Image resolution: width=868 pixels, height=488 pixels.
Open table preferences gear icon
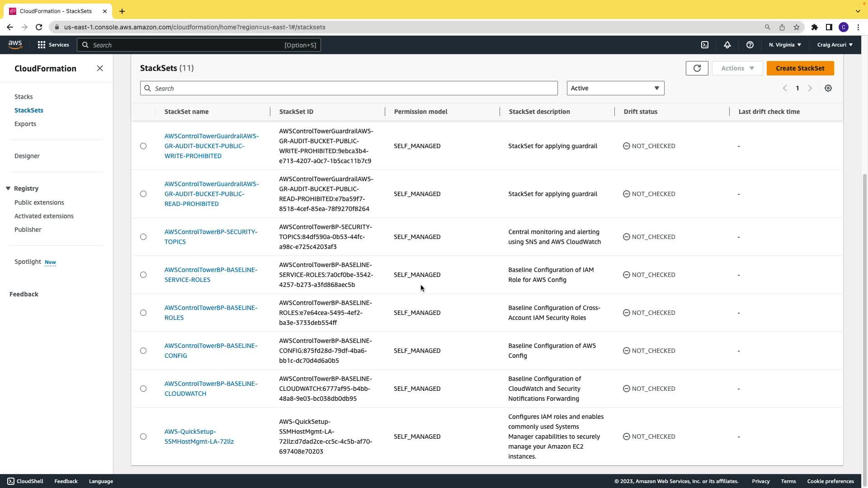click(828, 89)
